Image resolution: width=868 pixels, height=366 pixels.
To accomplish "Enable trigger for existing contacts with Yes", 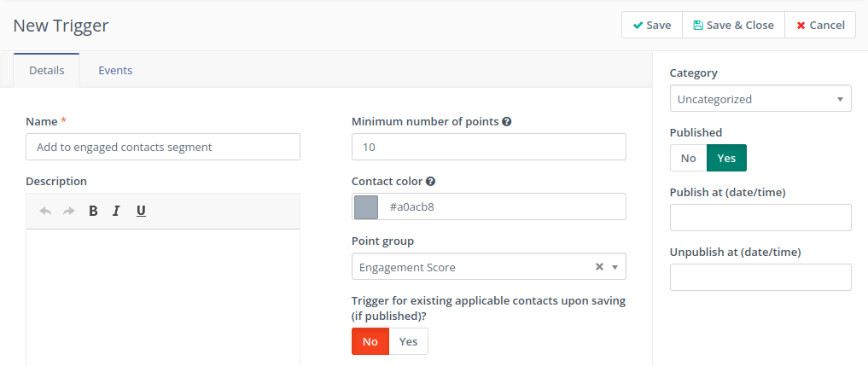I will click(408, 341).
